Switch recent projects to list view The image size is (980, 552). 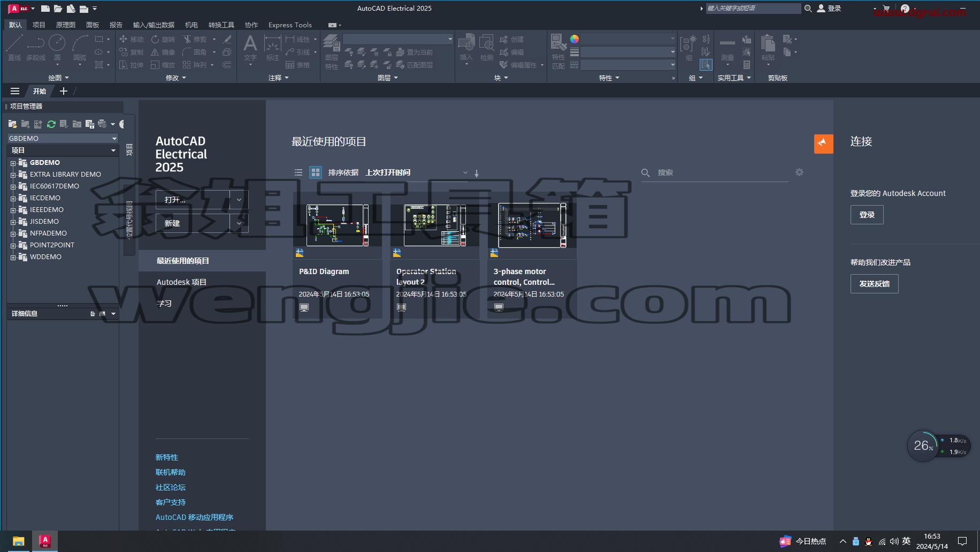click(298, 172)
